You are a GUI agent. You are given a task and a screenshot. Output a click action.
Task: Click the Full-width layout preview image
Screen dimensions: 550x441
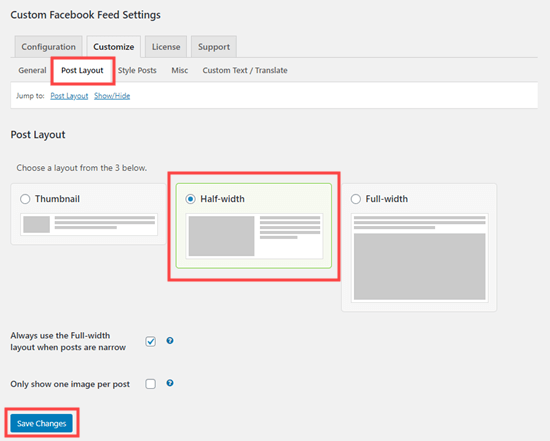pyautogui.click(x=420, y=258)
